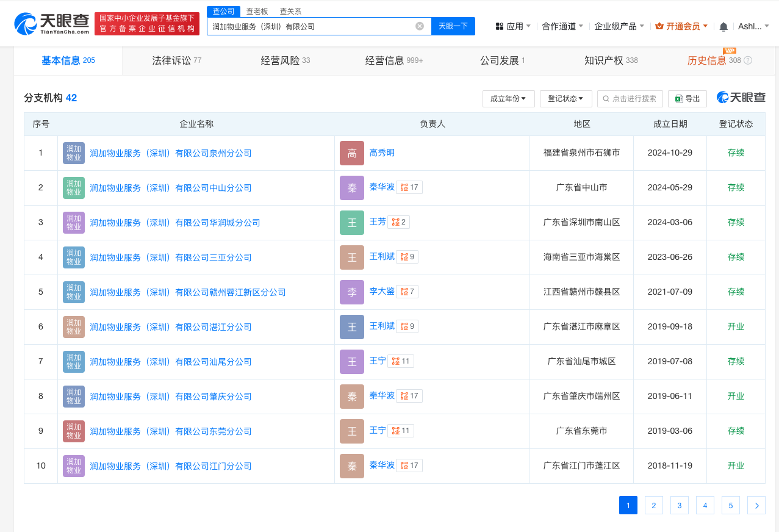Click company logo of 泉州分公司 row
Viewport: 779px width, 532px height.
pos(74,153)
